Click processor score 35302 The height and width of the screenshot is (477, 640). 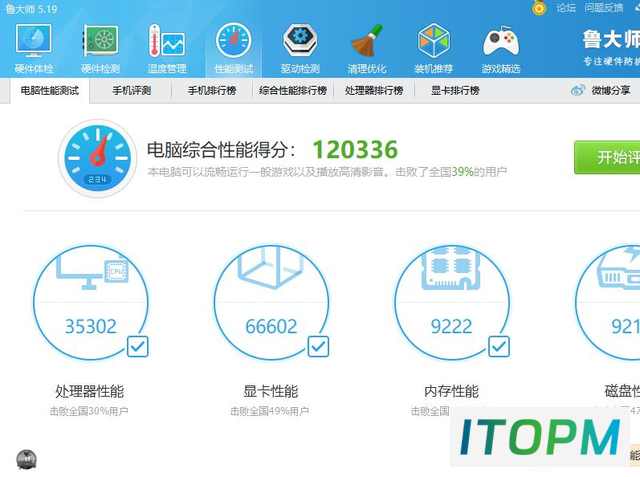(91, 326)
